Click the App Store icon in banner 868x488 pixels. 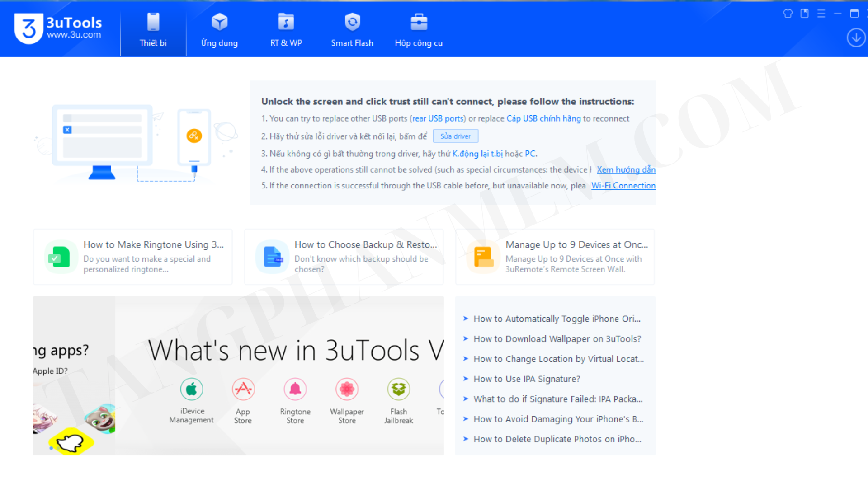(243, 389)
